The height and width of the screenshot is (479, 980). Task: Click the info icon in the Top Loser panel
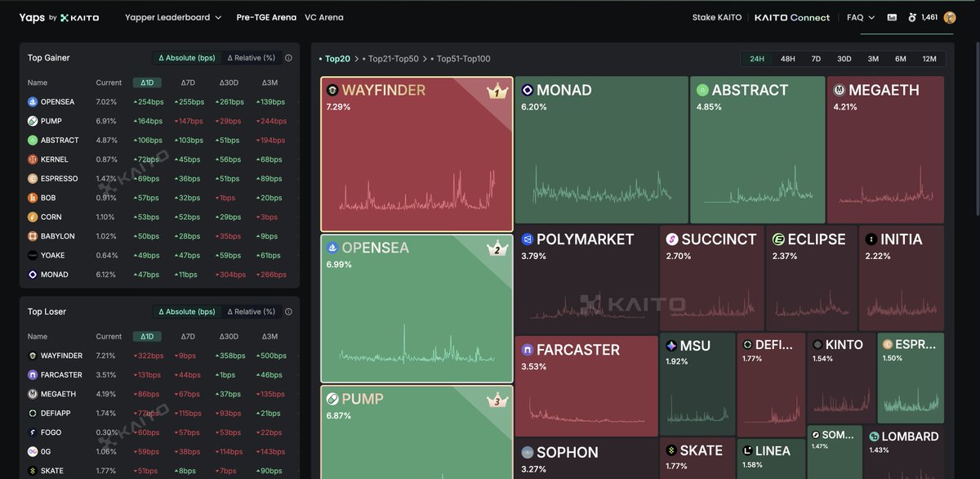[x=288, y=311]
